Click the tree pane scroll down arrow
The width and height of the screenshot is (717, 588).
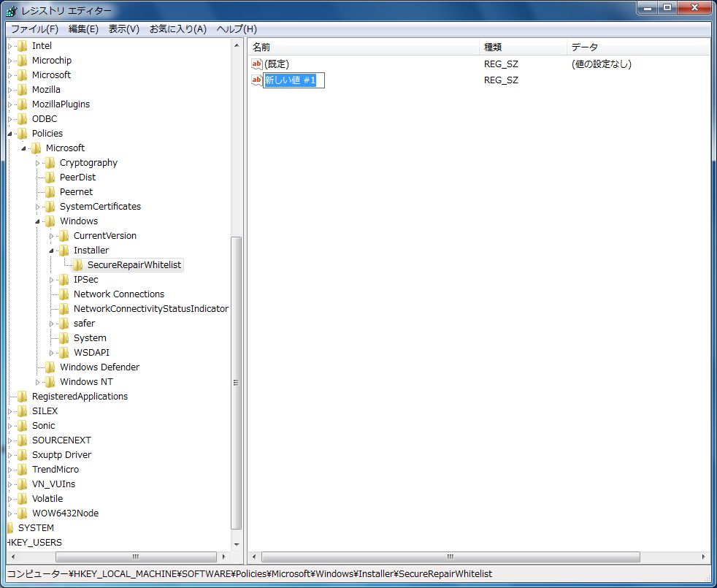(x=237, y=544)
